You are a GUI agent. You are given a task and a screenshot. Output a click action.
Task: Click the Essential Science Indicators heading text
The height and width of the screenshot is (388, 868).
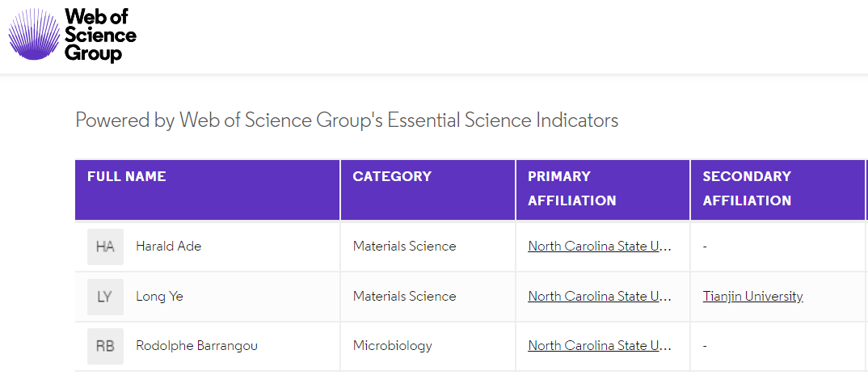[x=347, y=120]
